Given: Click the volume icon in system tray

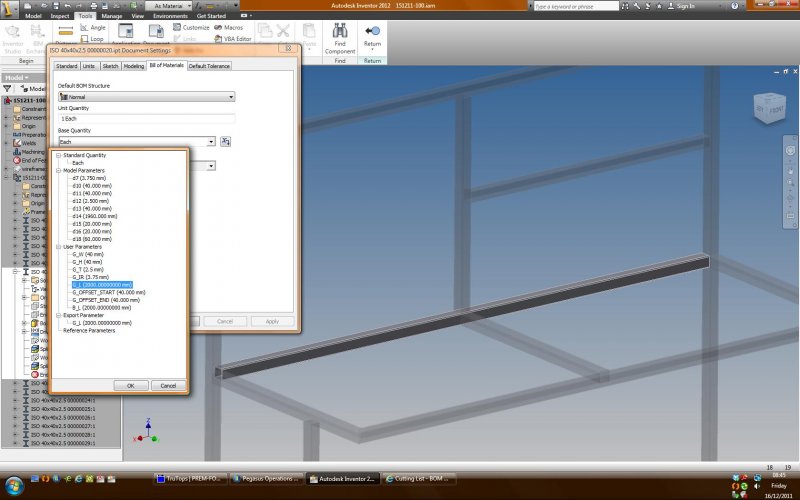Looking at the screenshot, I should coord(757,486).
